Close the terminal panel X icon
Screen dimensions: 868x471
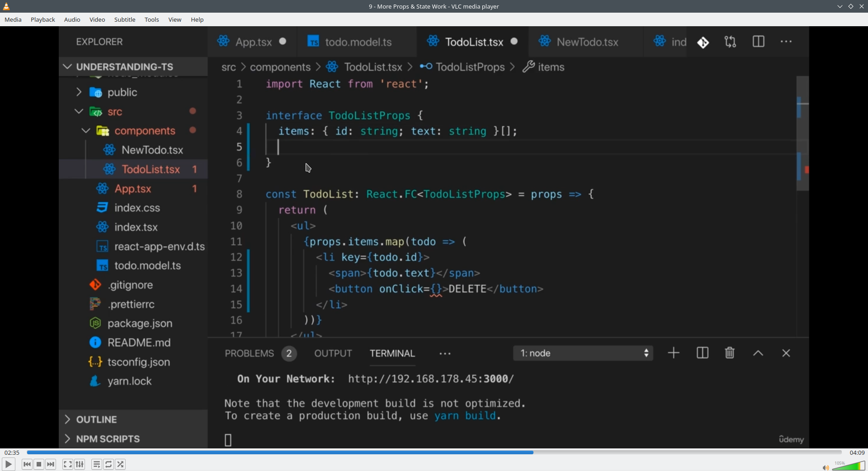pos(786,354)
